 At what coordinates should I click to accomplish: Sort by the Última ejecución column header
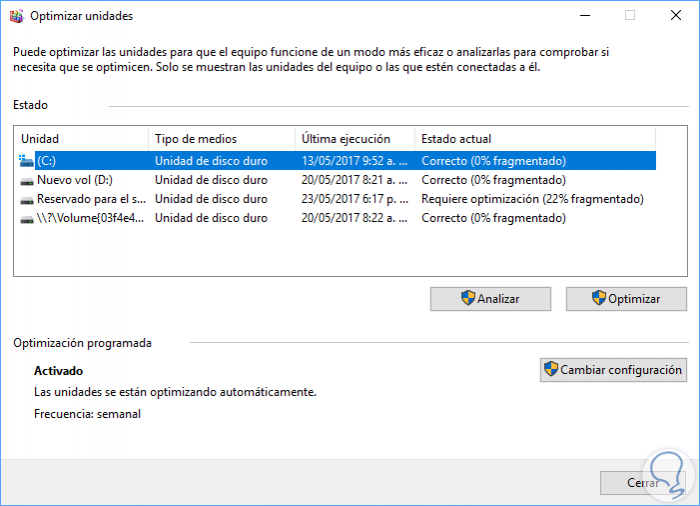(355, 139)
